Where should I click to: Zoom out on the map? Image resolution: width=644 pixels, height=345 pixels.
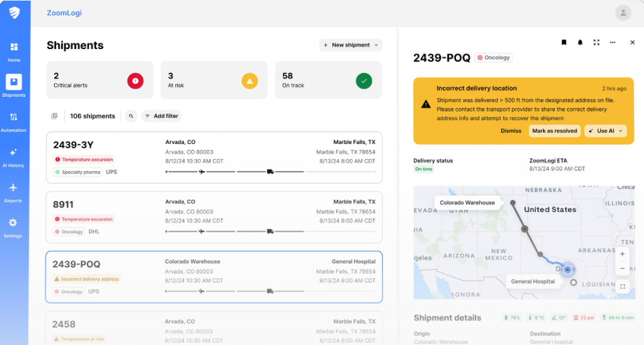(x=623, y=268)
